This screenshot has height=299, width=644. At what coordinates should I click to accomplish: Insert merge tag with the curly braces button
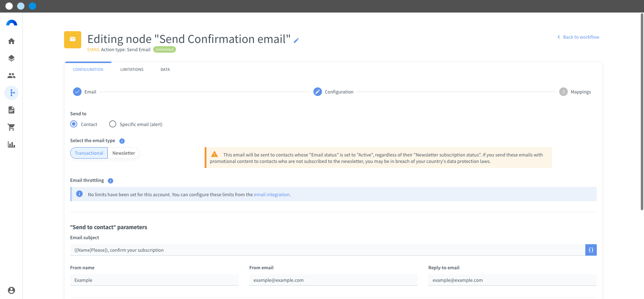point(591,250)
